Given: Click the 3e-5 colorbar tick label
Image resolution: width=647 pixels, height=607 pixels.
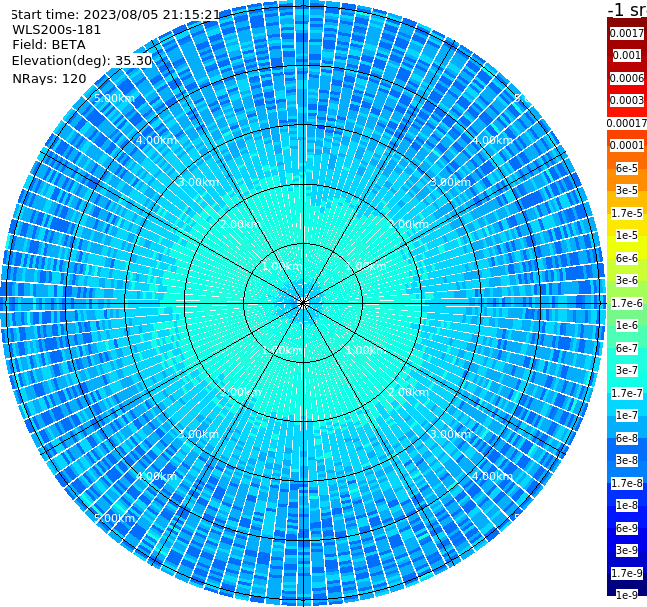Looking at the screenshot, I should coord(627,190).
